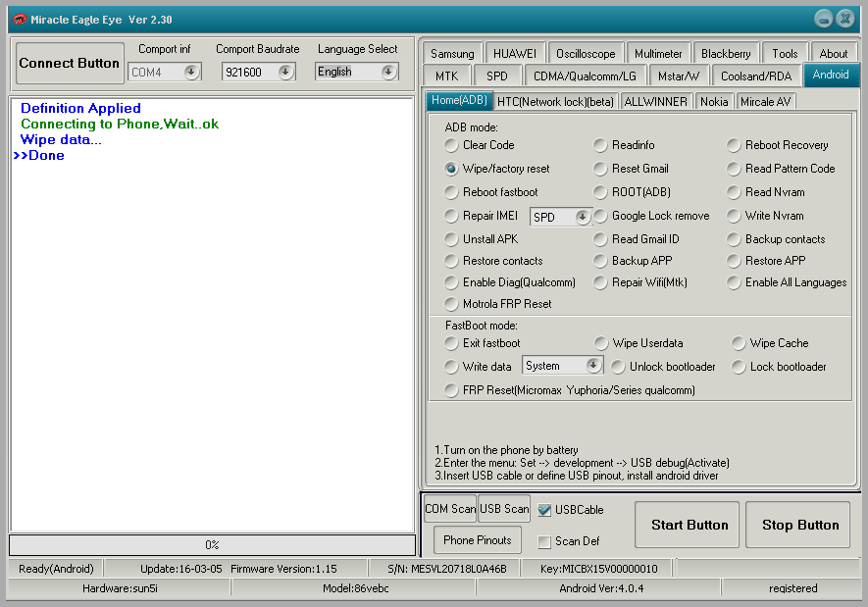Screen dimensions: 868x607
Task: Select the Restore APP radio option
Action: 767,261
